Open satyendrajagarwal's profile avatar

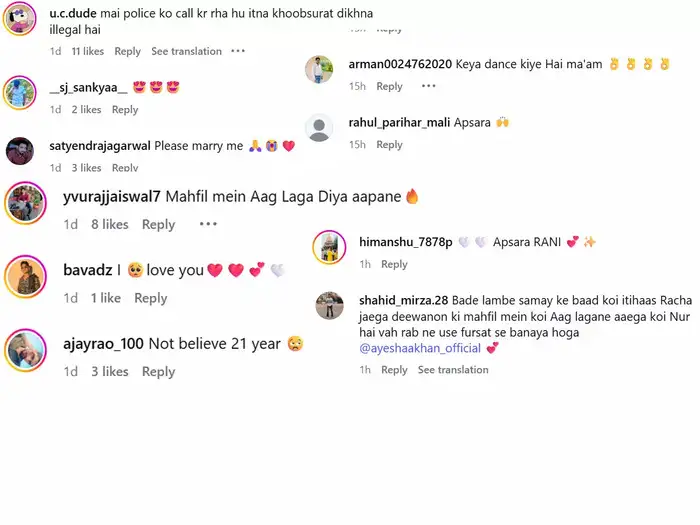point(20,151)
